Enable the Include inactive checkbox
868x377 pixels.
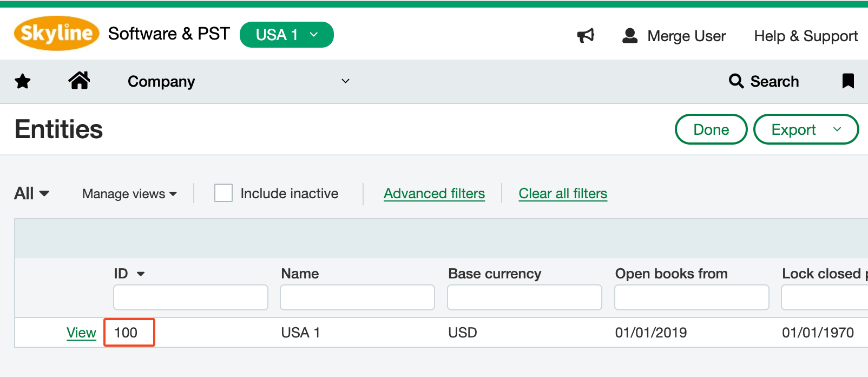coord(223,193)
